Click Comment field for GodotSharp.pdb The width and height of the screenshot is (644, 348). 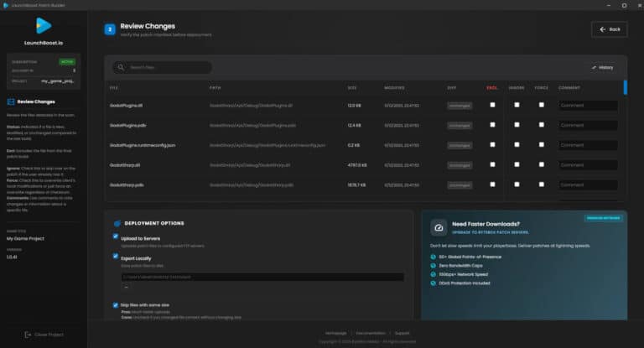[588, 184]
